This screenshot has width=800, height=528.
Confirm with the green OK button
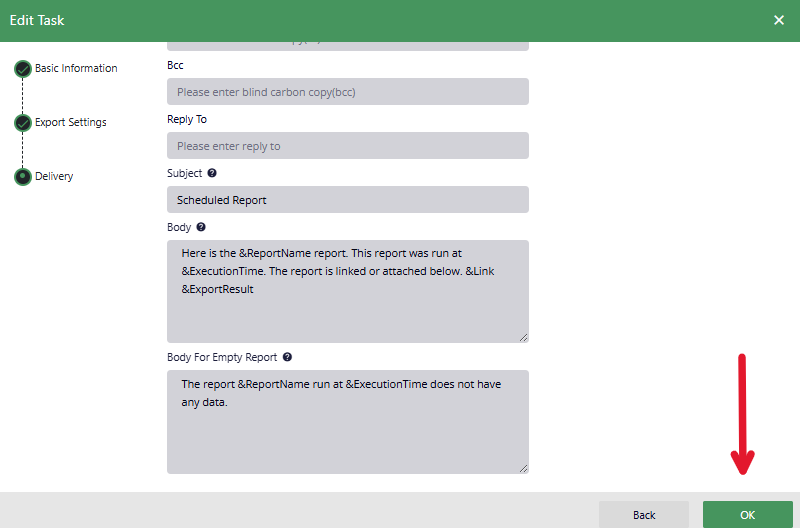click(747, 514)
